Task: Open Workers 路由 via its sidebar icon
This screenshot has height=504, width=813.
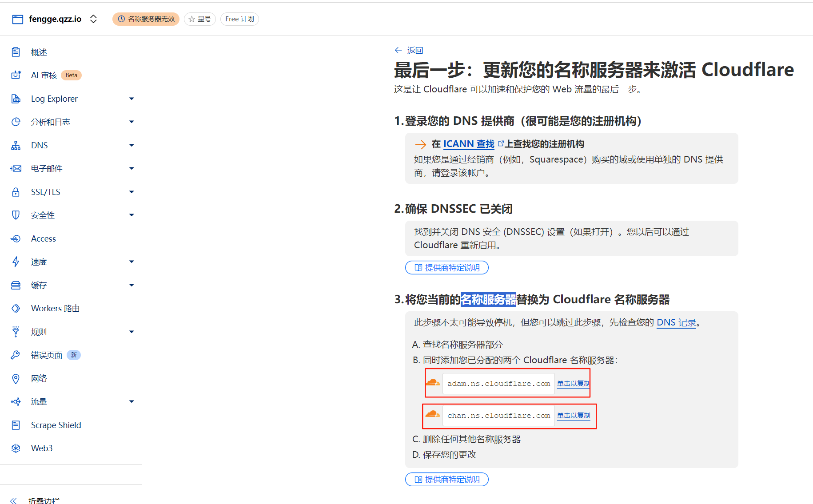Action: [16, 308]
